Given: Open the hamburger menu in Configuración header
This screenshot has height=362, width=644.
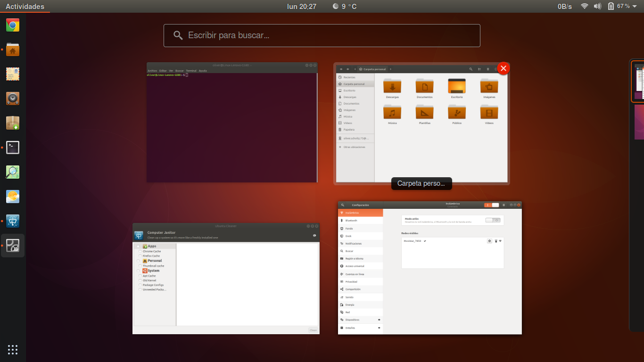Looking at the screenshot, I should pos(504,205).
